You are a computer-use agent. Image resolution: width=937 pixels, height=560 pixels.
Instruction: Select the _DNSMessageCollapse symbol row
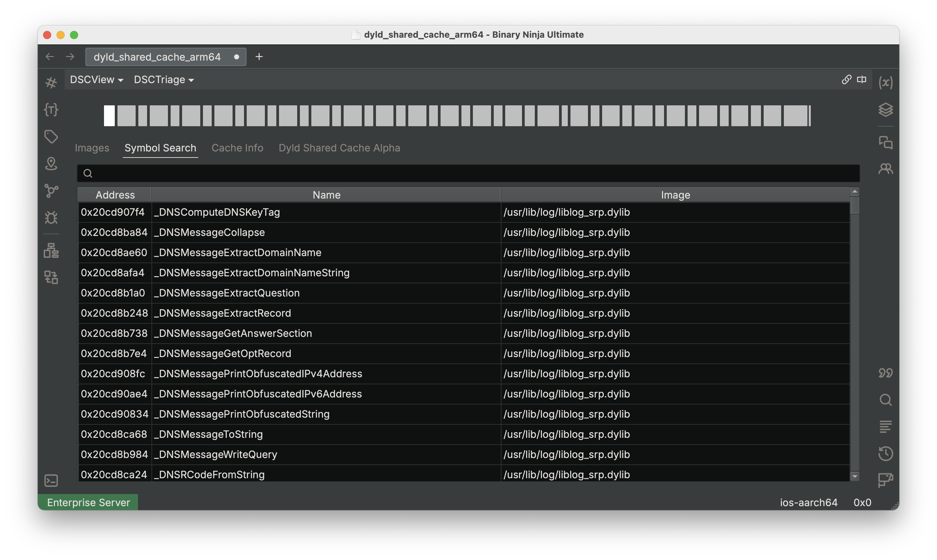(x=463, y=233)
